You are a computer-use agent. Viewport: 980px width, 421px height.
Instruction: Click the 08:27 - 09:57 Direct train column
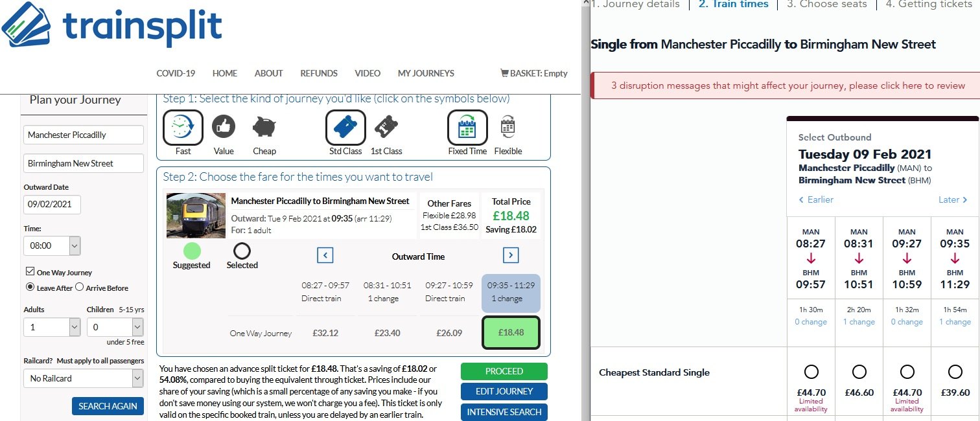point(325,291)
